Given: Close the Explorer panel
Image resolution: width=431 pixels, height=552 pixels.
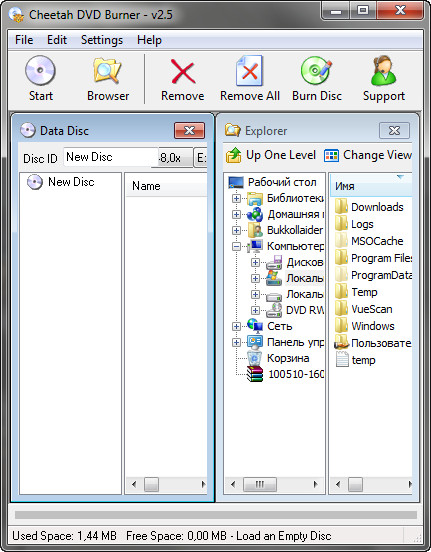Looking at the screenshot, I should 394,131.
